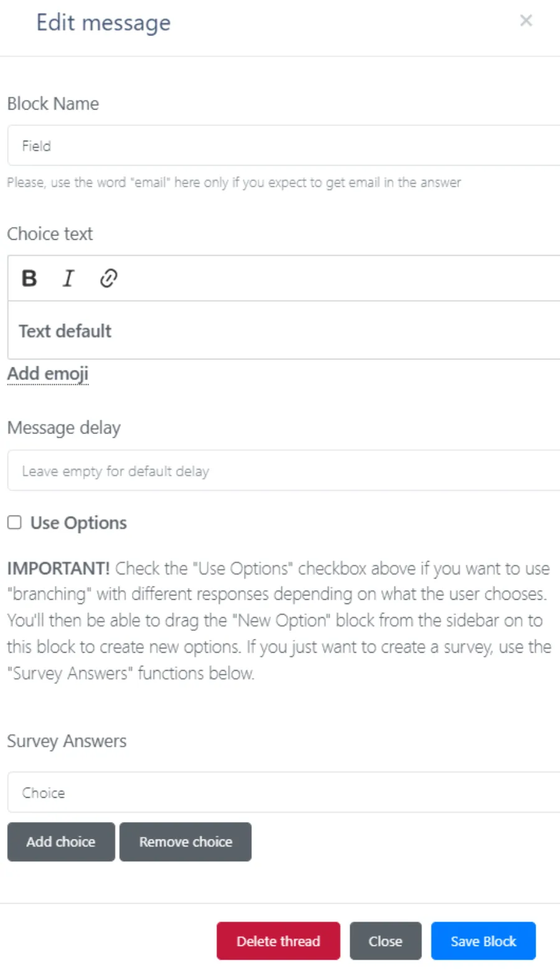Close the Edit message dialog with X
The height and width of the screenshot is (979, 560).
tap(526, 21)
